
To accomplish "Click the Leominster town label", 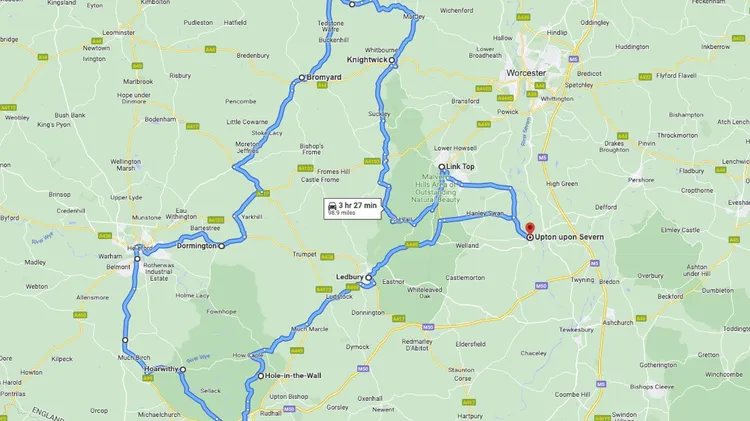I will point(119,33).
